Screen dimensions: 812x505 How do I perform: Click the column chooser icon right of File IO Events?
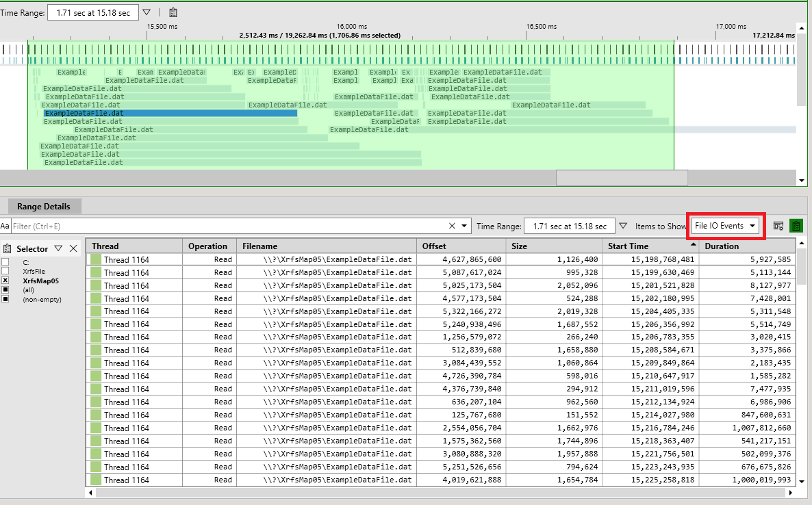tap(778, 226)
